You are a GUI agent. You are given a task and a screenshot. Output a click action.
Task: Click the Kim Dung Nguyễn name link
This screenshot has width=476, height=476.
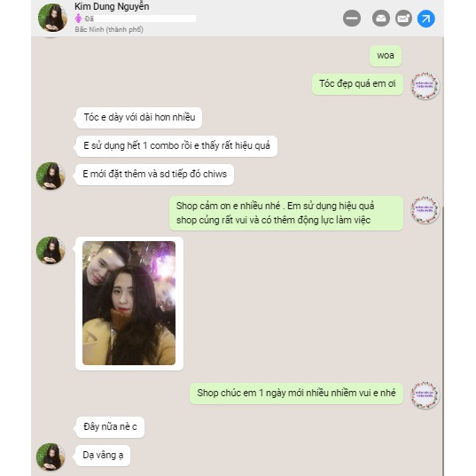pyautogui.click(x=112, y=6)
